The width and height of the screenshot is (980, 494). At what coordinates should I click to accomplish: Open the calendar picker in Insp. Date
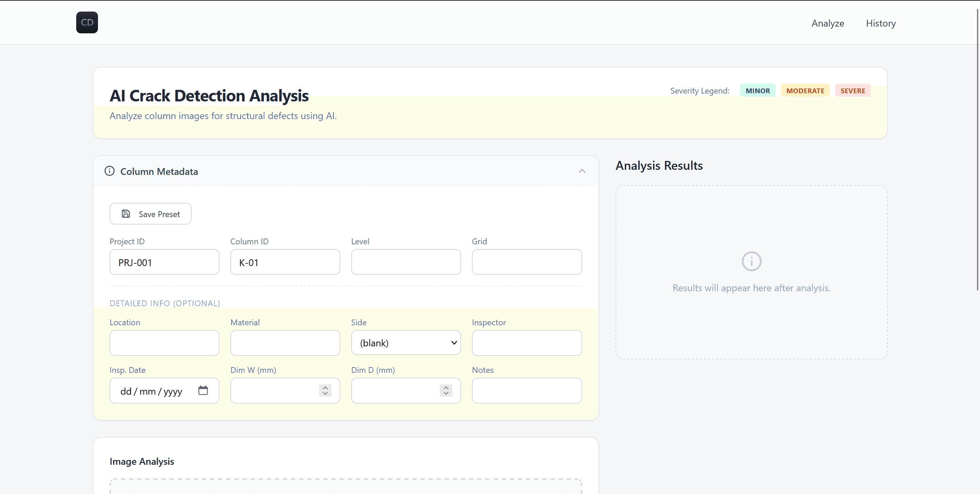point(203,390)
